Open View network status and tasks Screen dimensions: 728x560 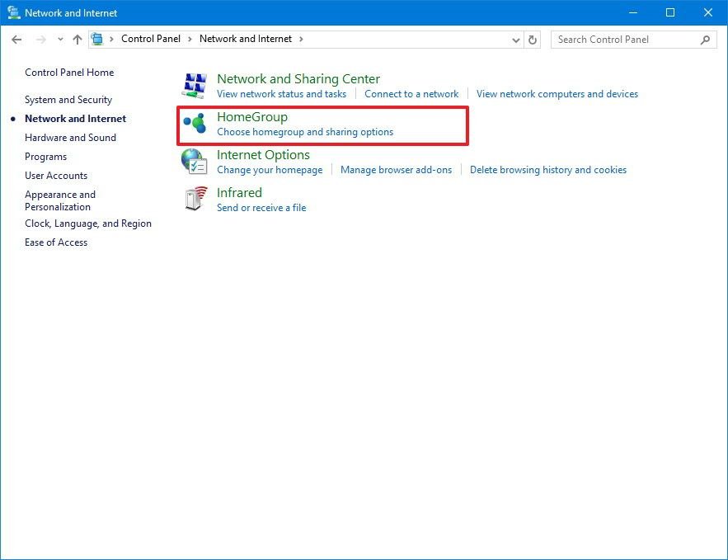point(281,94)
